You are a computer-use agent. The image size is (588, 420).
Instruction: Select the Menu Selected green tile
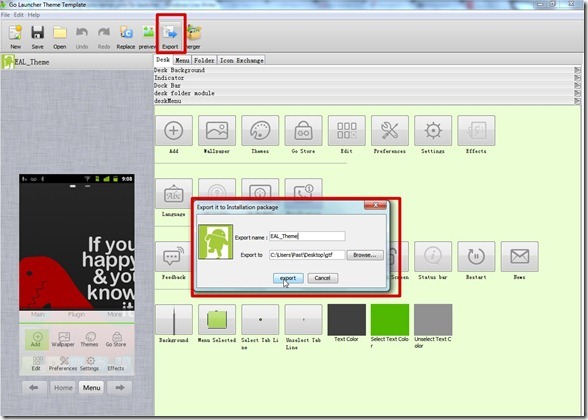pos(217,320)
